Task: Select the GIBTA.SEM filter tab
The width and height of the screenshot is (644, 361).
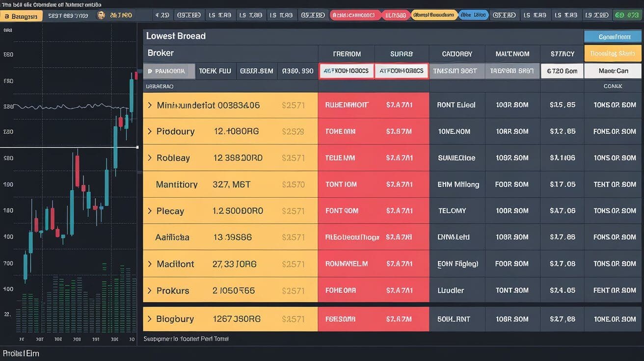Action: pyautogui.click(x=257, y=71)
